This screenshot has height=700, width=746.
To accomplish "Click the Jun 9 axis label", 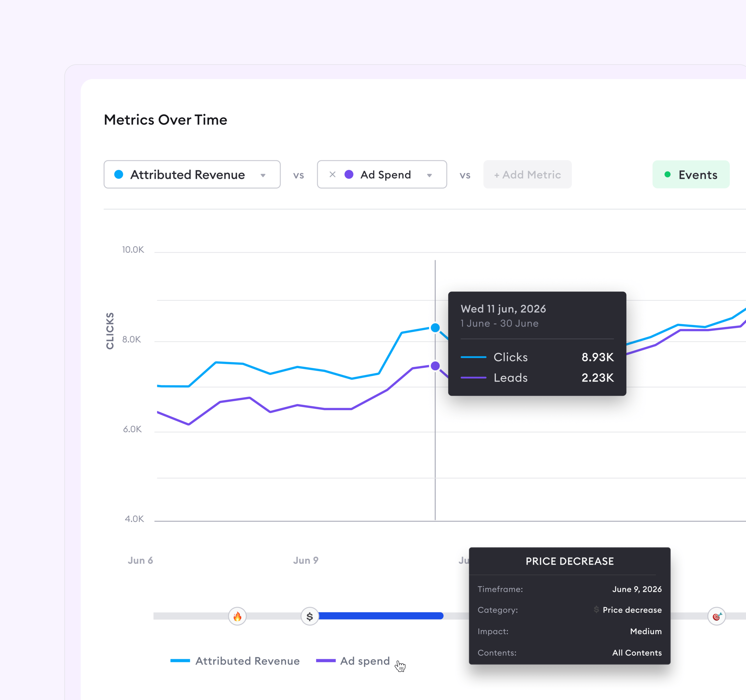I will point(306,560).
